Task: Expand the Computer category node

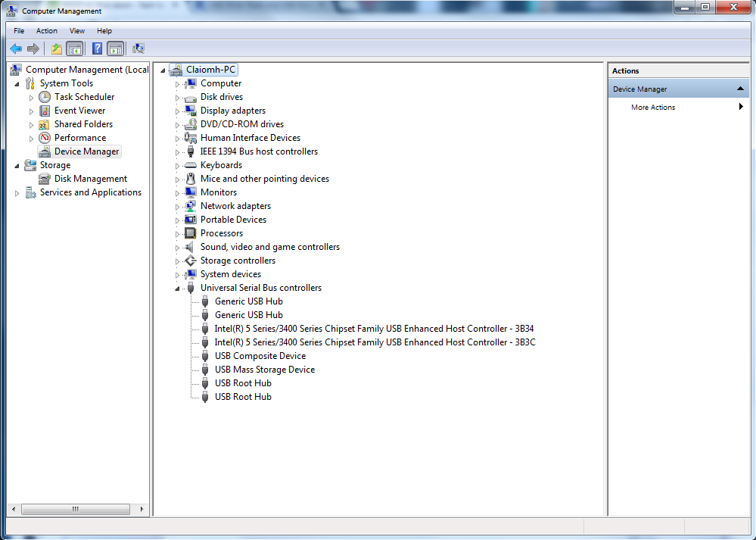Action: point(177,84)
